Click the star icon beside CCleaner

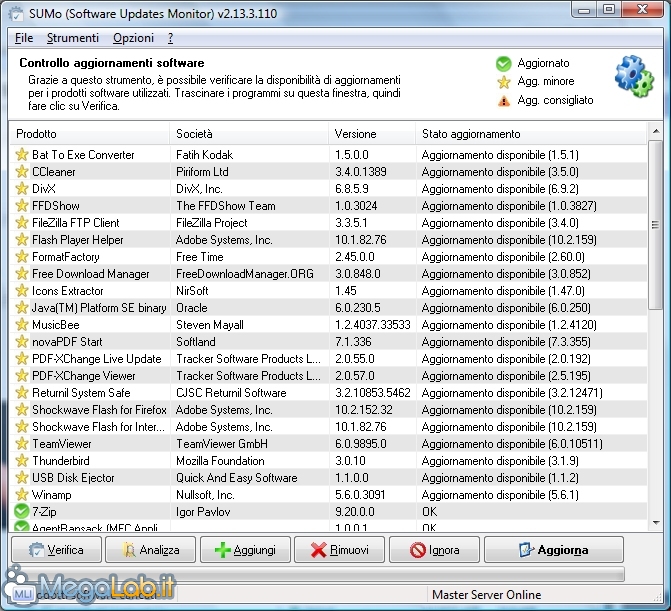click(x=21, y=172)
